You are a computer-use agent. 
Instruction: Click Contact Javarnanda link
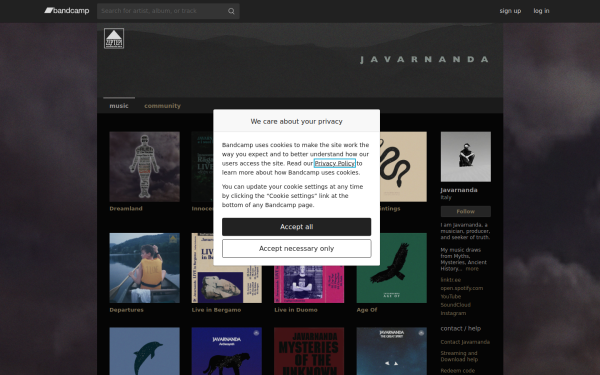(x=465, y=342)
